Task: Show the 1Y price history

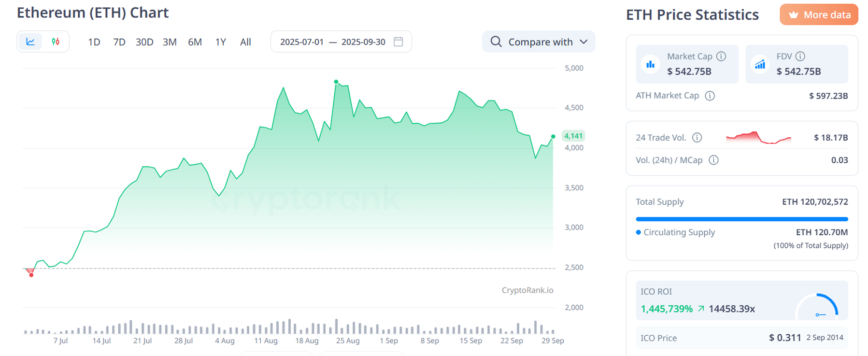Action: [220, 42]
